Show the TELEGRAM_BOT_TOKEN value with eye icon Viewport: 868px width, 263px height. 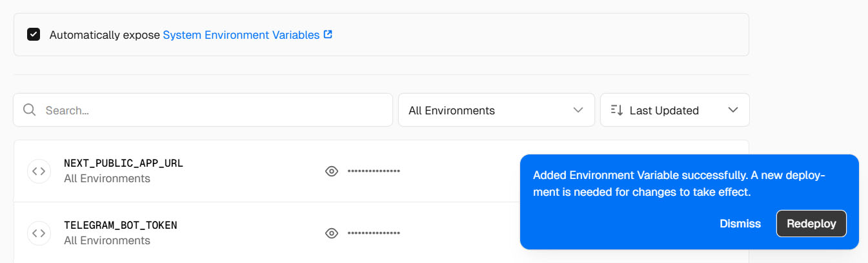[x=332, y=233]
